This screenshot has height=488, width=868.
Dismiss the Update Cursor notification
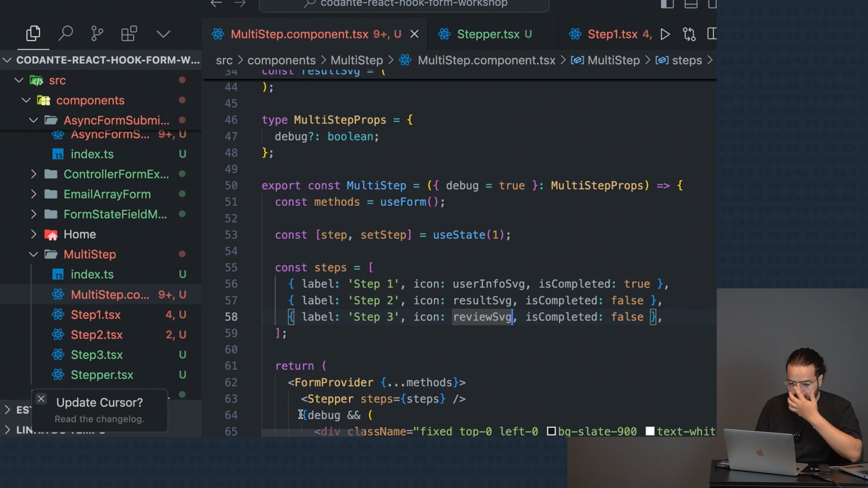pos(41,399)
